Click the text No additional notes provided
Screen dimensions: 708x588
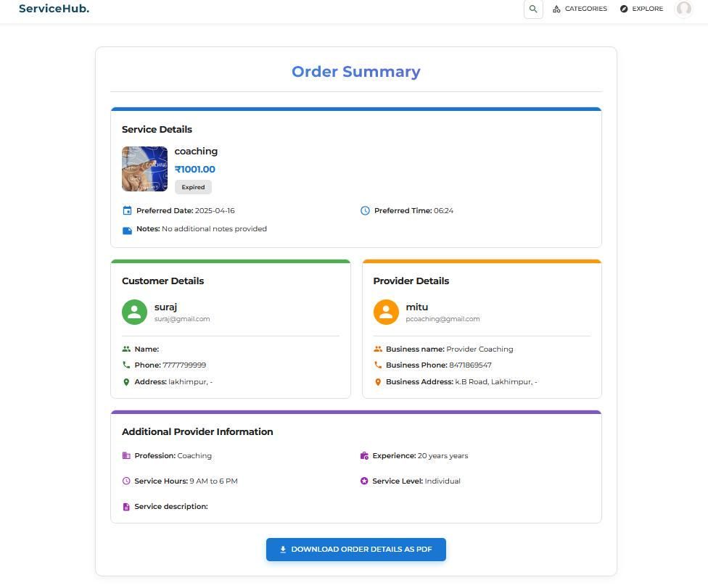pos(214,229)
